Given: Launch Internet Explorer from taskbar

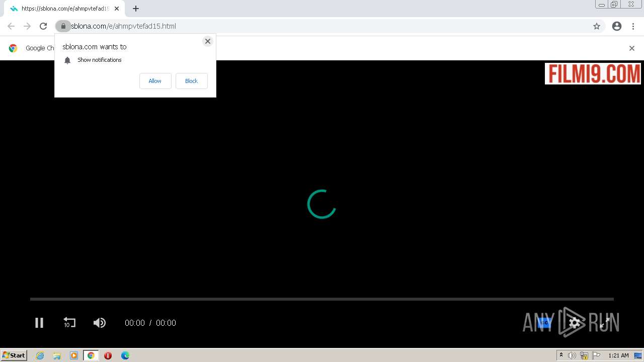Looking at the screenshot, I should click(x=40, y=355).
